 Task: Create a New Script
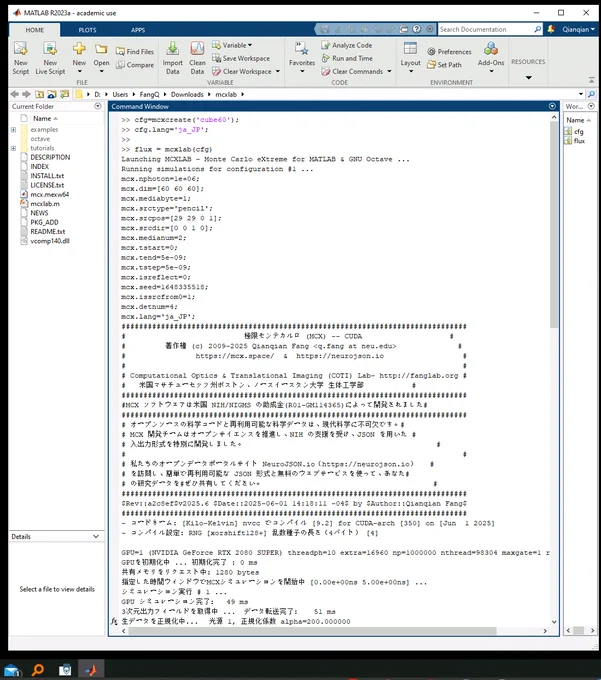20,58
